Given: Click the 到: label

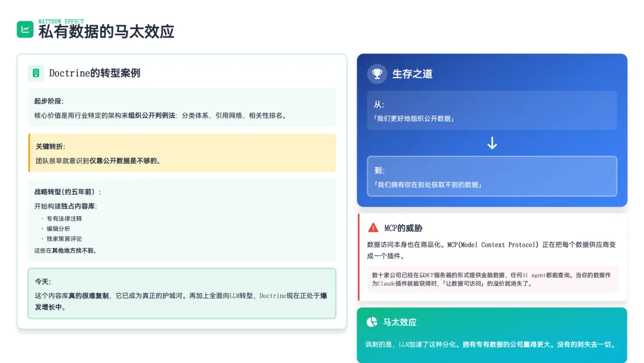Looking at the screenshot, I should pos(379,171).
